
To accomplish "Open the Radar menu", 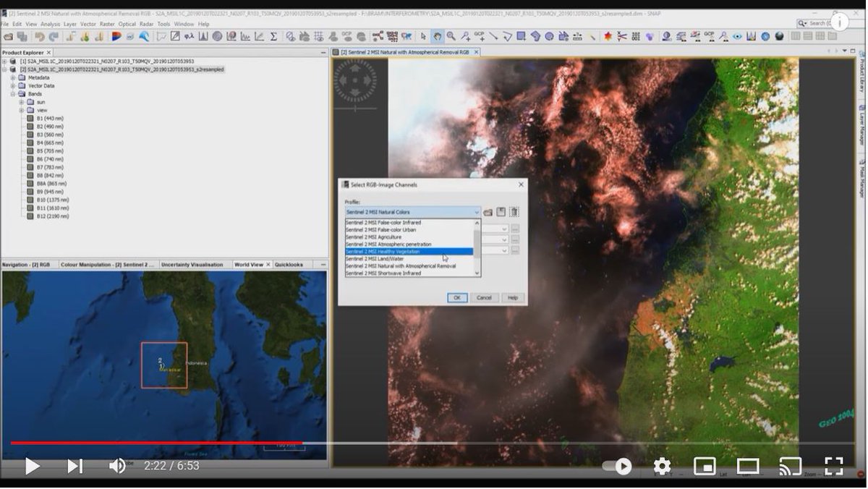I will pos(145,24).
